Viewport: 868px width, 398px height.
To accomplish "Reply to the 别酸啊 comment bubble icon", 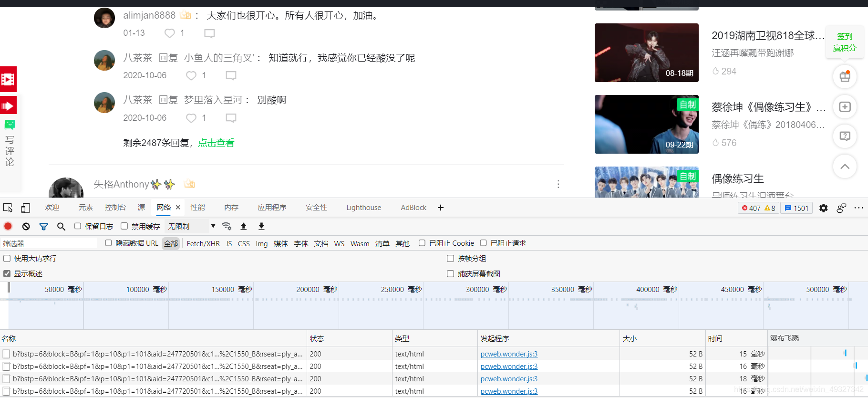I will 231,118.
